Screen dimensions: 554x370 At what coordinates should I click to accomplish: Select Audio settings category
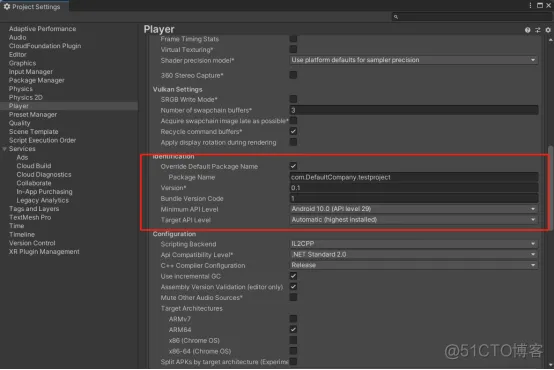(17, 37)
